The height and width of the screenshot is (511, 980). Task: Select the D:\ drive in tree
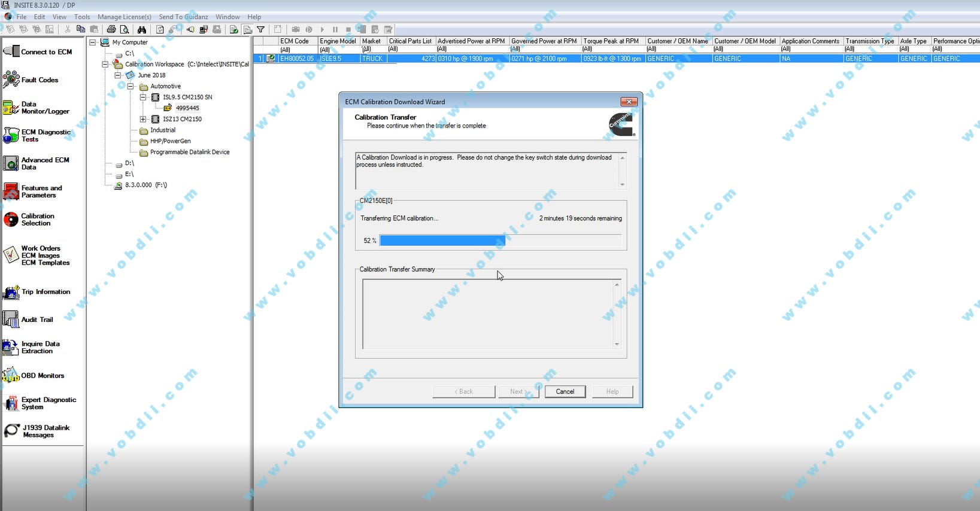pyautogui.click(x=129, y=163)
